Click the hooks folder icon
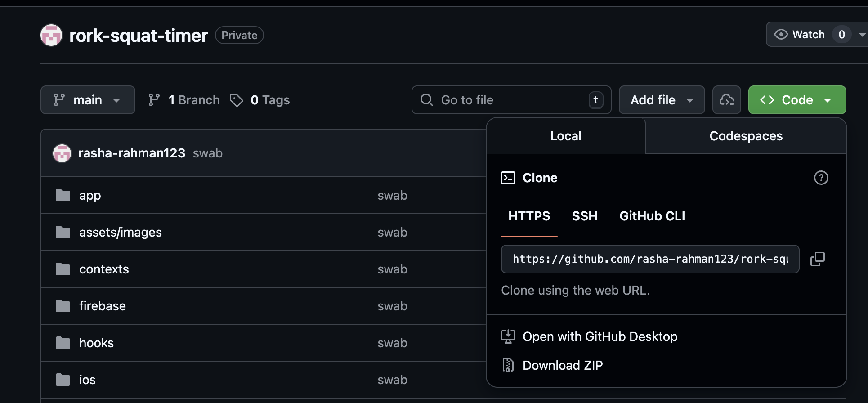 (63, 343)
